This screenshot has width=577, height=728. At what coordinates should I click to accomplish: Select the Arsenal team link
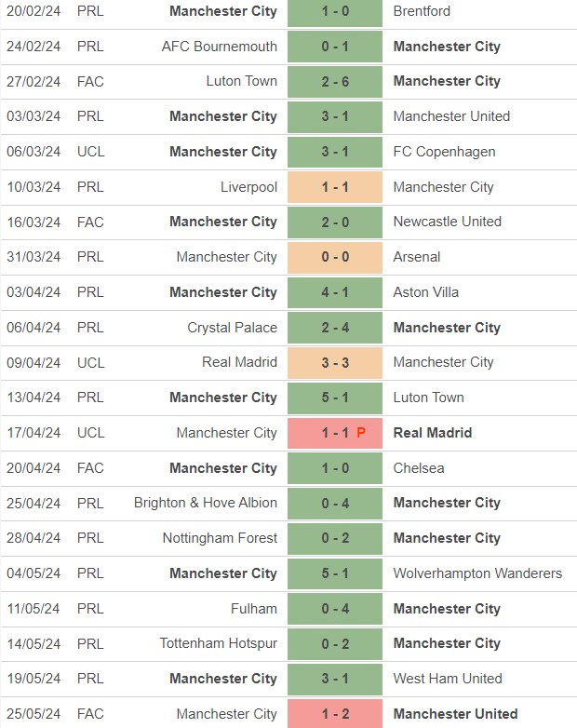coord(417,257)
